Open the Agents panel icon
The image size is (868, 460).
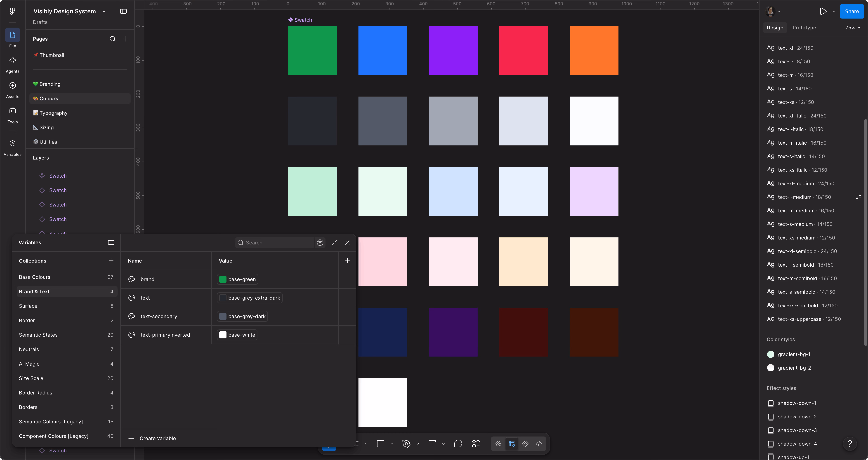coord(12,60)
